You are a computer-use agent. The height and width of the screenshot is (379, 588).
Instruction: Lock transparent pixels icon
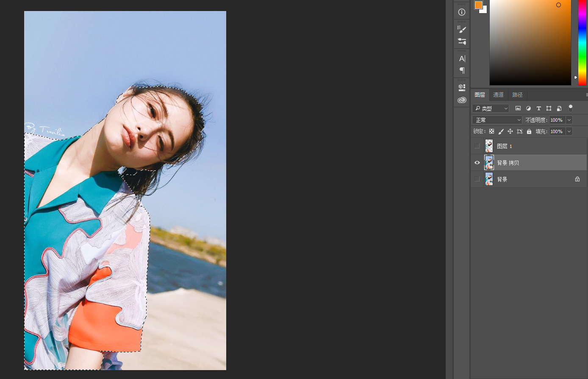tap(491, 131)
